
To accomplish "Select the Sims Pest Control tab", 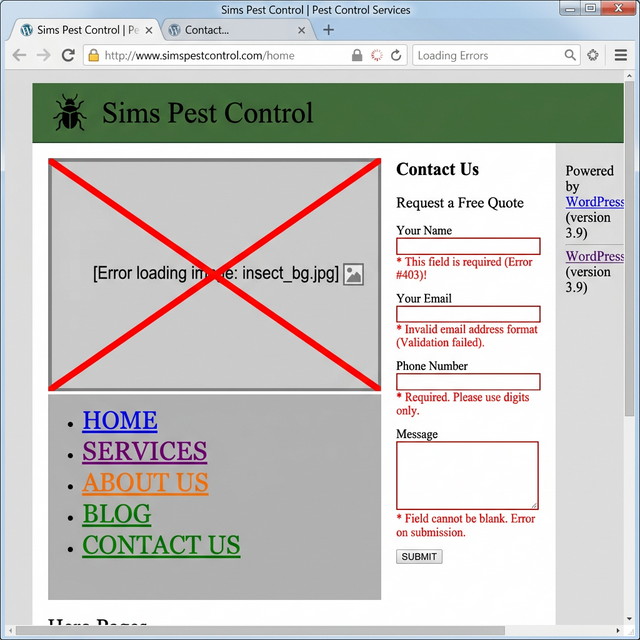I will click(84, 30).
